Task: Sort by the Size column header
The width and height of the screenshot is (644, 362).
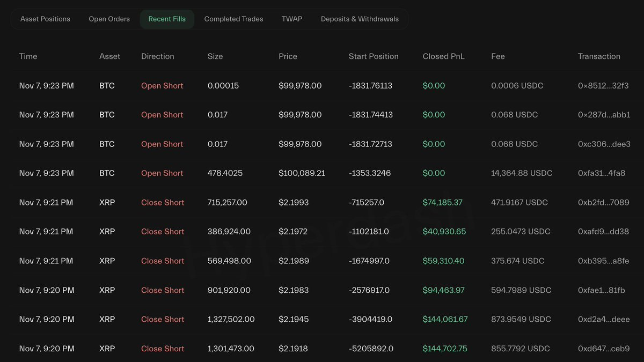Action: tap(215, 56)
